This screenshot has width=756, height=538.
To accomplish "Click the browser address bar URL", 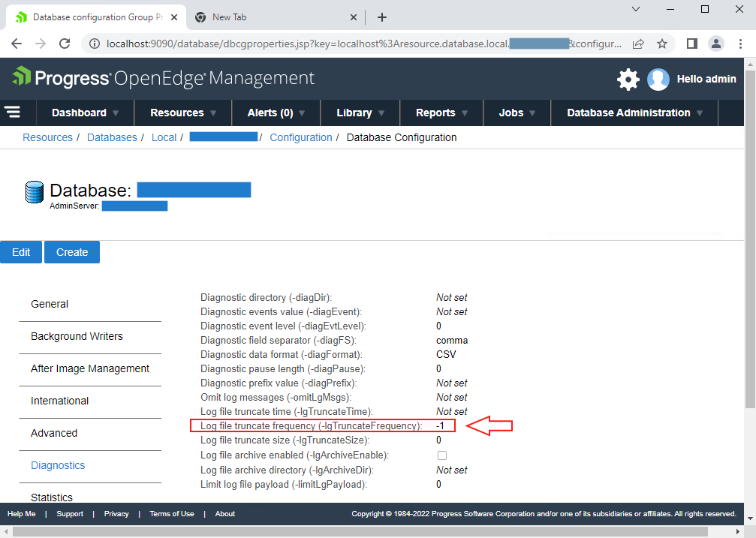I will click(364, 44).
